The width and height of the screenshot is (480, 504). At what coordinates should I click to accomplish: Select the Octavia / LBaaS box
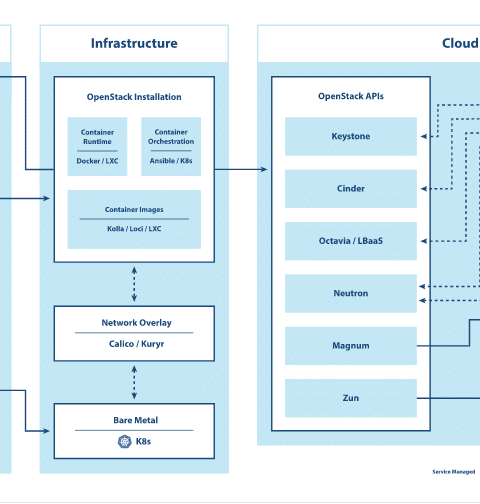pyautogui.click(x=351, y=241)
